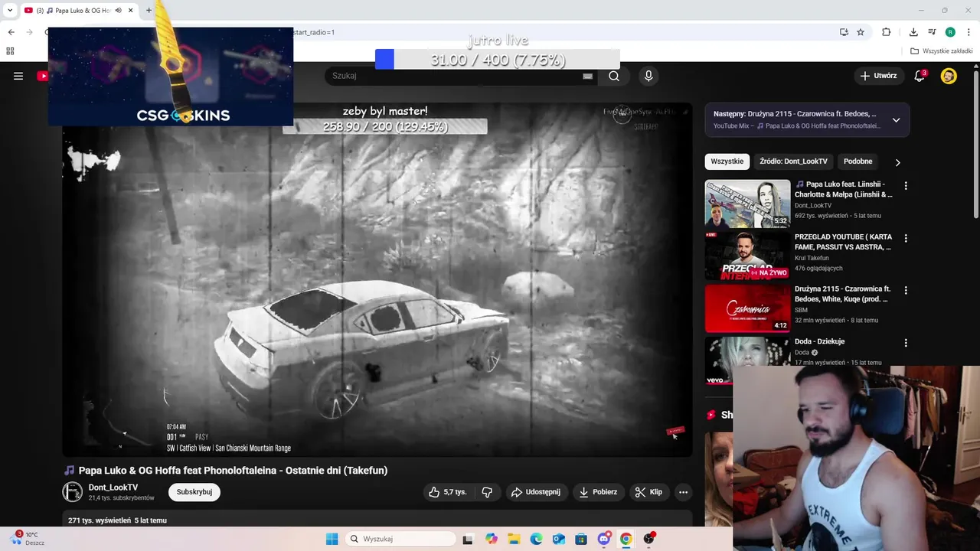
Task: Click the 271 tys. wyświetleń description text
Action: coord(117,520)
